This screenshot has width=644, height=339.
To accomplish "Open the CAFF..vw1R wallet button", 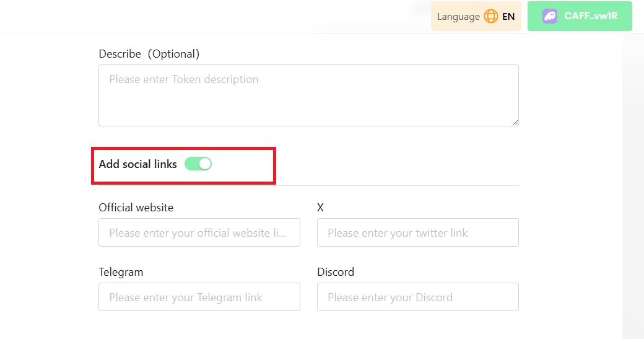I will 580,17.
